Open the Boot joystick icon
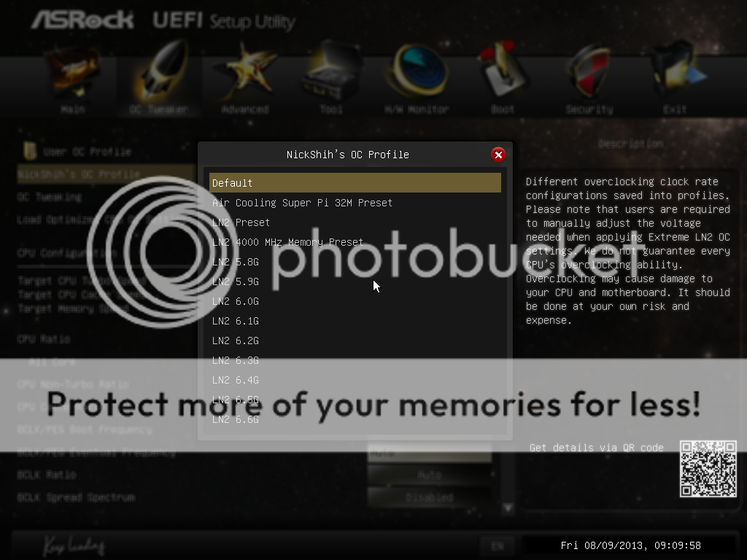 click(503, 69)
